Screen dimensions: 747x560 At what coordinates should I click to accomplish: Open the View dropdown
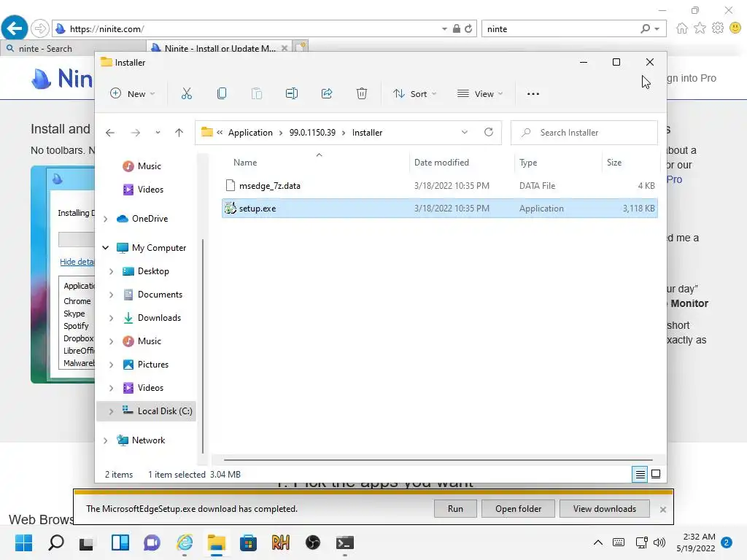480,94
